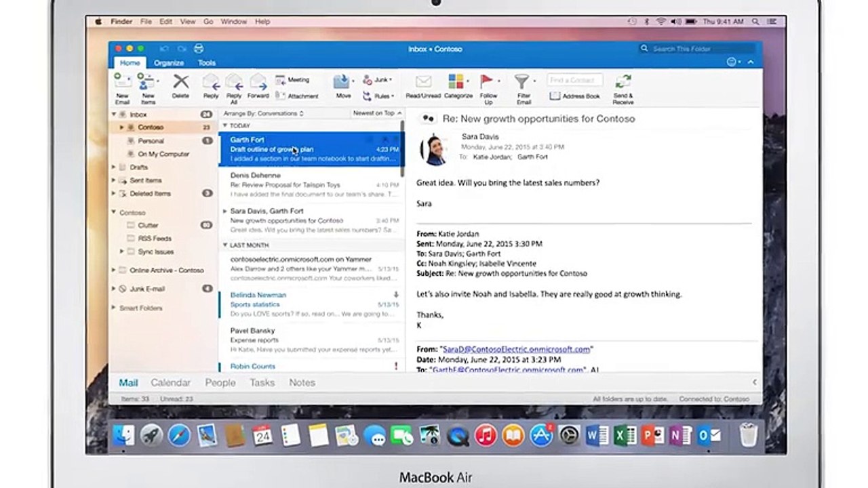Collapse the Inbox folder triangle
The image size is (868, 488).
[x=114, y=115]
